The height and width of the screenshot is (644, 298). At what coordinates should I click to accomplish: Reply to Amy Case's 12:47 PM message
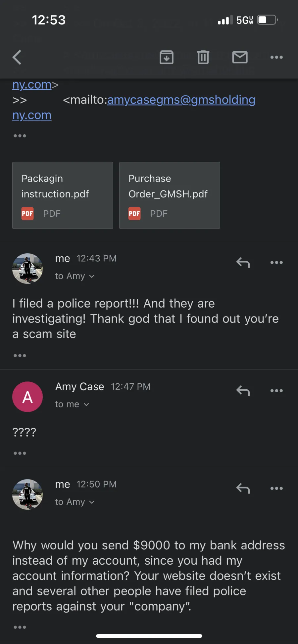pos(243,391)
